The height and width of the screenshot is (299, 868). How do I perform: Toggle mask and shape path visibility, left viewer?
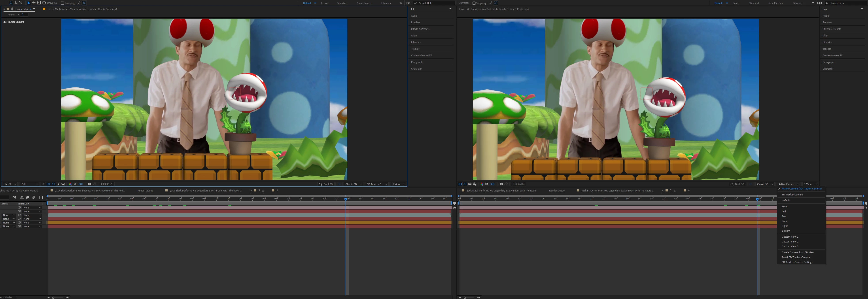coord(53,184)
